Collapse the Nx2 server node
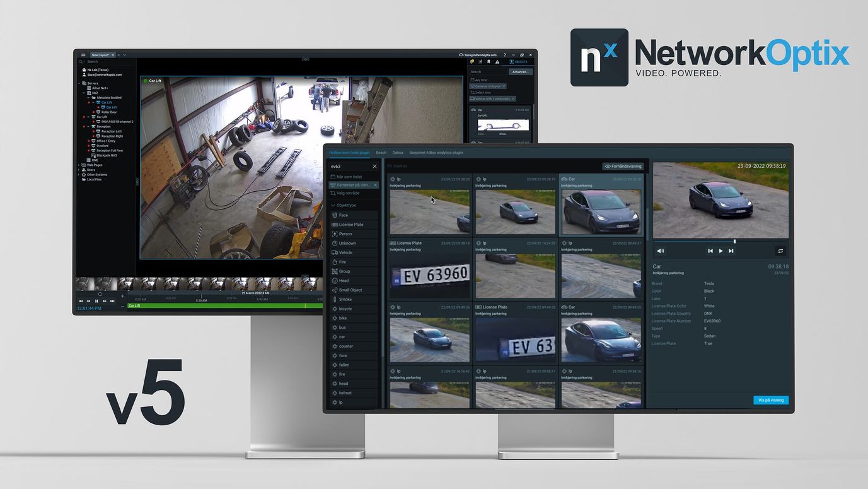This screenshot has width=868, height=489. tap(84, 93)
